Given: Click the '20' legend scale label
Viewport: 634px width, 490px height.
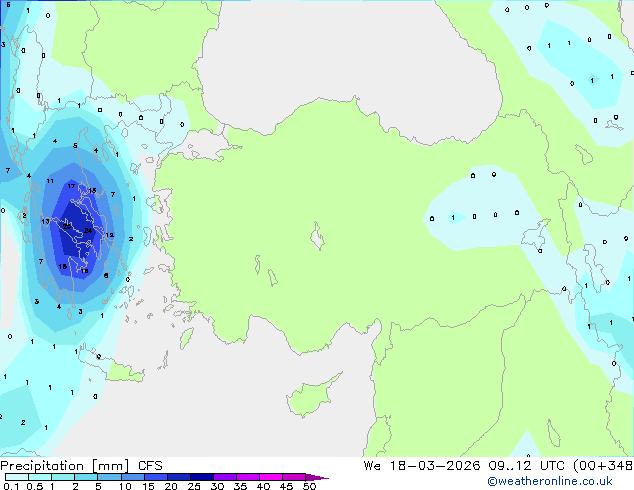Looking at the screenshot, I should click(x=171, y=486).
